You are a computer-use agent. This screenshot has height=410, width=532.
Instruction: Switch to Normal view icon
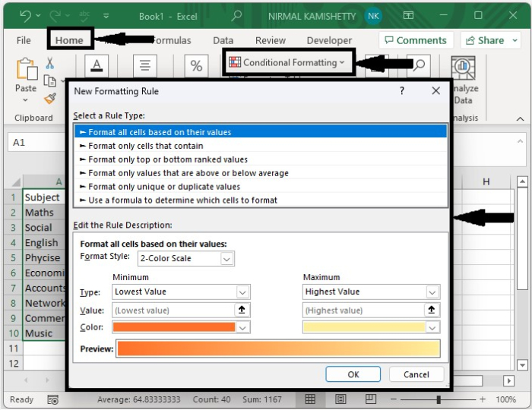tap(310, 399)
